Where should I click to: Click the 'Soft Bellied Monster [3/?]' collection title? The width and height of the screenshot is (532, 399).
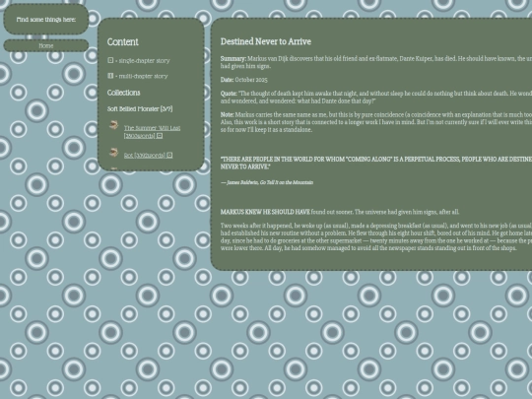pyautogui.click(x=140, y=109)
